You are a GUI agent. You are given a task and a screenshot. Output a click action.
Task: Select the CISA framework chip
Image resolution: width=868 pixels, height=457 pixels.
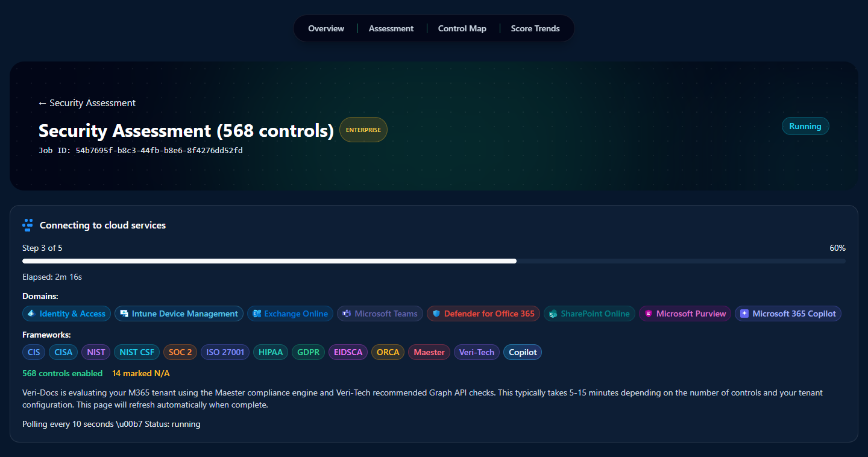pyautogui.click(x=63, y=352)
